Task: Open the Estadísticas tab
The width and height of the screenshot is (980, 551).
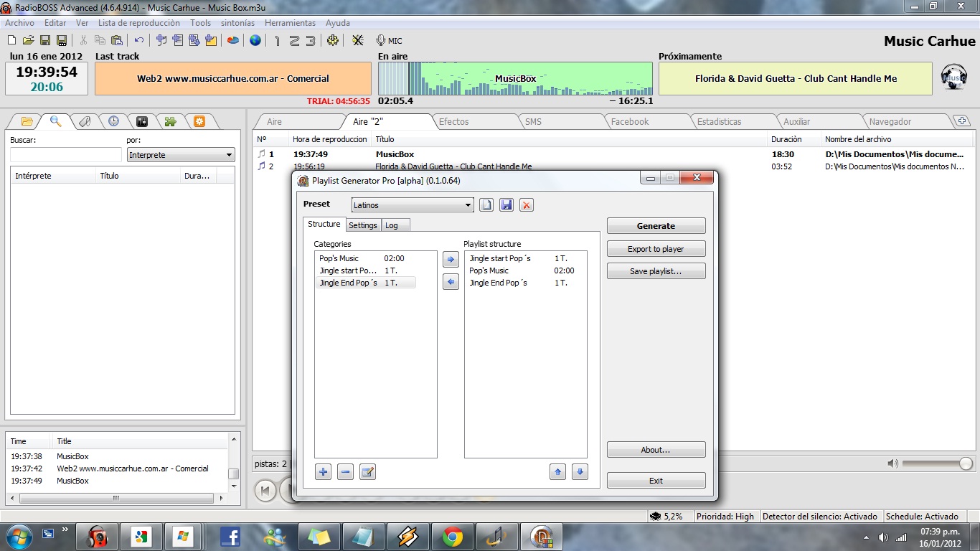Action: click(720, 122)
